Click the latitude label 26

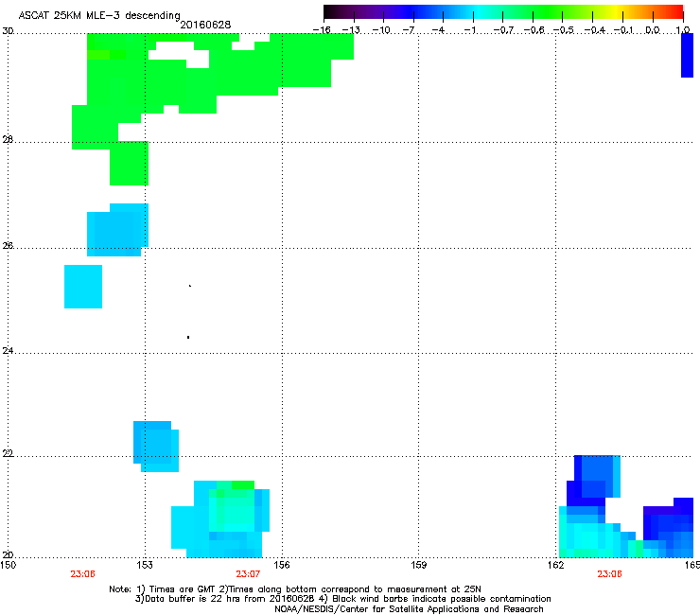pos(8,245)
